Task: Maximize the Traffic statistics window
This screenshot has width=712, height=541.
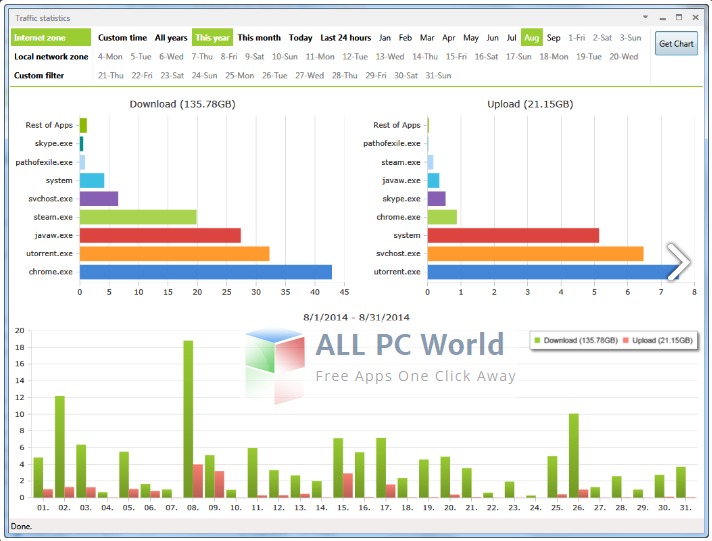Action: pos(679,17)
